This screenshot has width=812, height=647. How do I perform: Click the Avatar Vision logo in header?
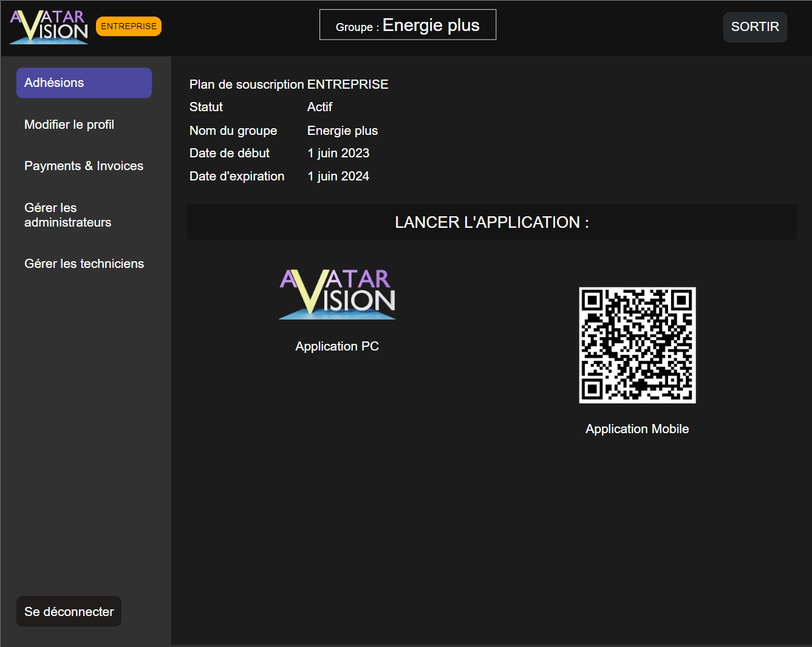click(x=49, y=27)
